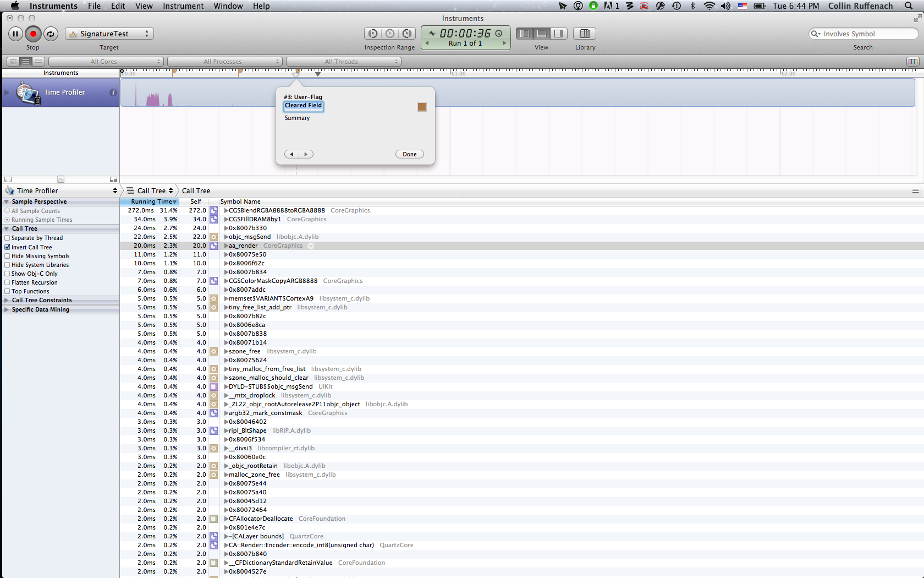Open the All Processes filter dropdown
This screenshot has width=924, height=578.
(225, 62)
